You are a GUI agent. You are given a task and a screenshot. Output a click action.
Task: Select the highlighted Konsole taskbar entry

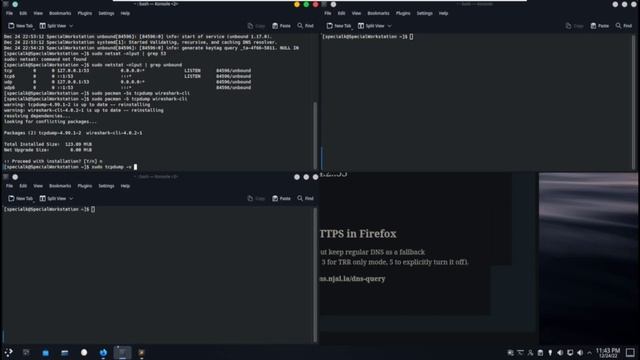[x=122, y=353]
